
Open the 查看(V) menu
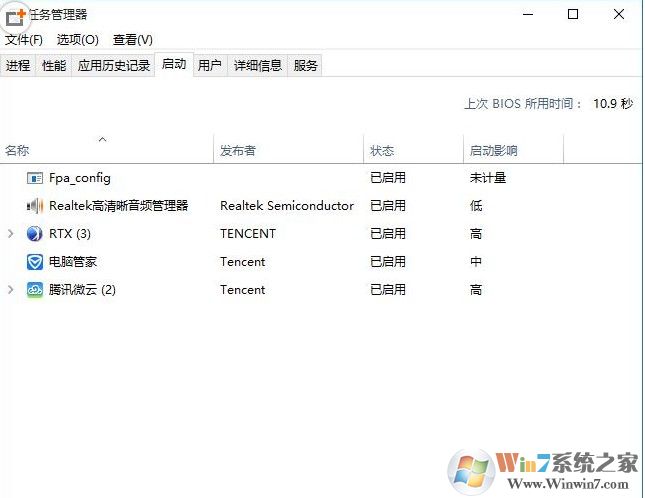pyautogui.click(x=132, y=39)
